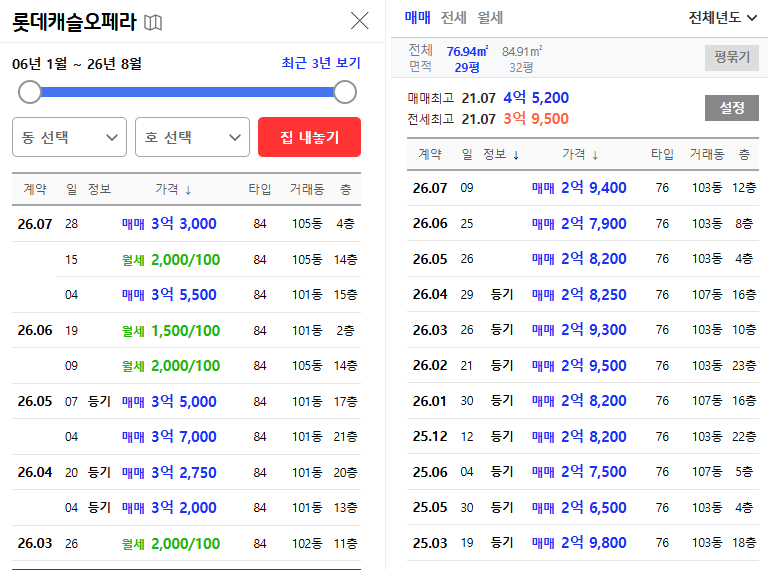Click the 평묶기 button
Screen dimensions: 768x570
click(732, 57)
